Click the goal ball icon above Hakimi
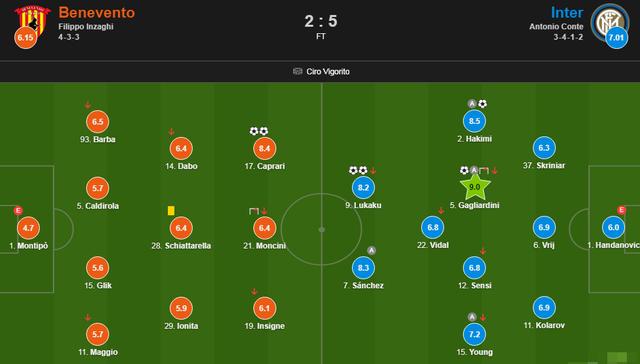Image resolution: width=640 pixels, height=364 pixels. pos(482,104)
